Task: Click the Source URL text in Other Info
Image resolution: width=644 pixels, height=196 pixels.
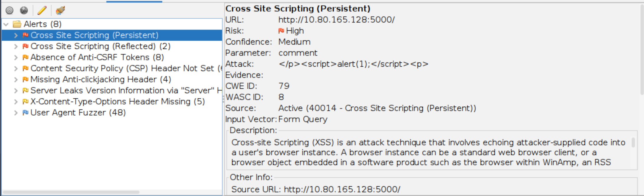Action: 316,189
